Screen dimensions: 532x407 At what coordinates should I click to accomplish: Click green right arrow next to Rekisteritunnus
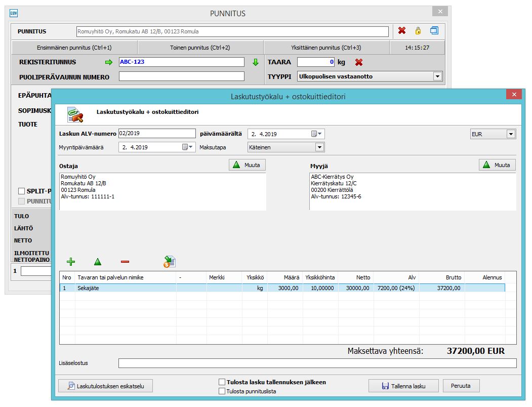pos(108,62)
